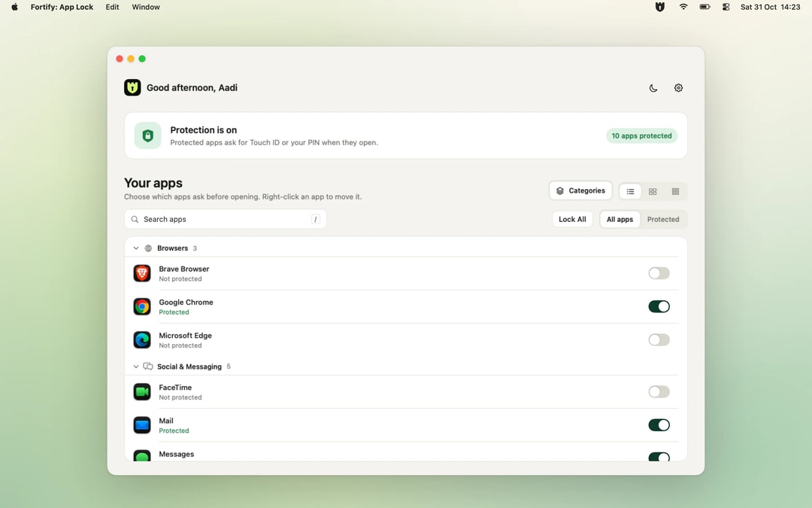The height and width of the screenshot is (508, 812).
Task: Select the FaceTime name
Action: 175,388
